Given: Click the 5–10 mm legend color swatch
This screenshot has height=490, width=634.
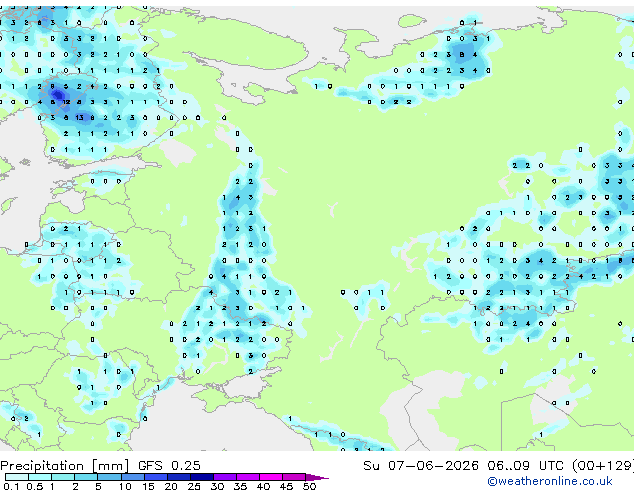Looking at the screenshot, I should pos(109,477).
